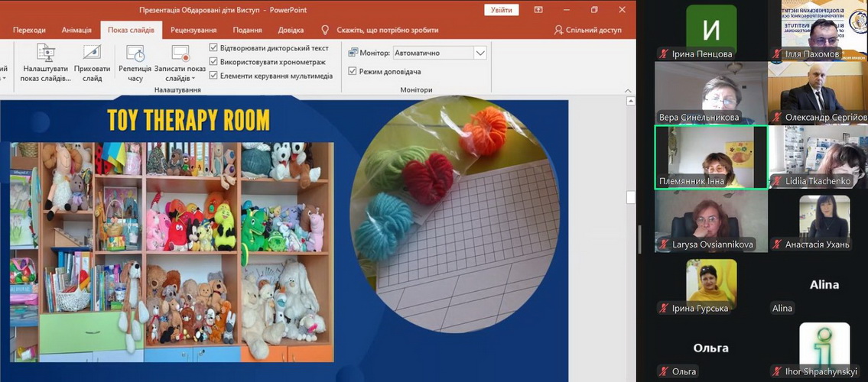Select Племянник Інна video thumbnail
The image size is (868, 382).
tap(710, 157)
